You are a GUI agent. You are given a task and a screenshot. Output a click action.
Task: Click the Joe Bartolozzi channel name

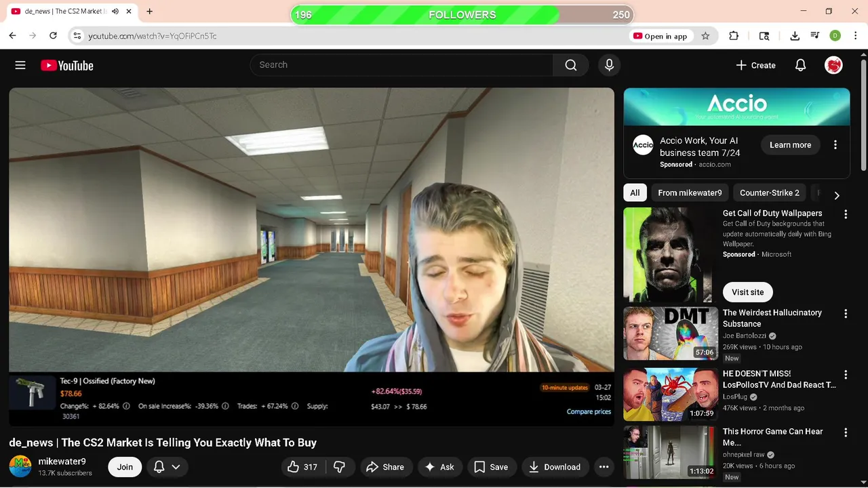(745, 335)
